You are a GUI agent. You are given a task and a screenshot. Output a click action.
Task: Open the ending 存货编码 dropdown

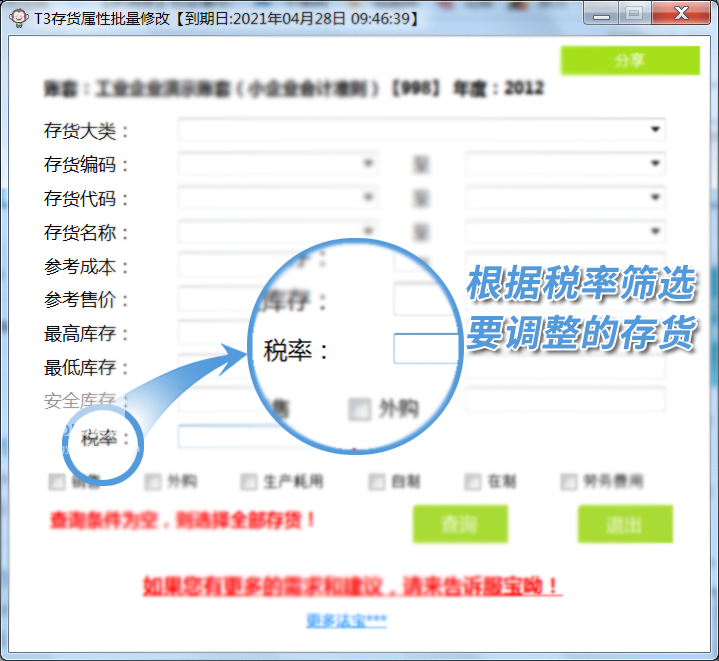656,164
